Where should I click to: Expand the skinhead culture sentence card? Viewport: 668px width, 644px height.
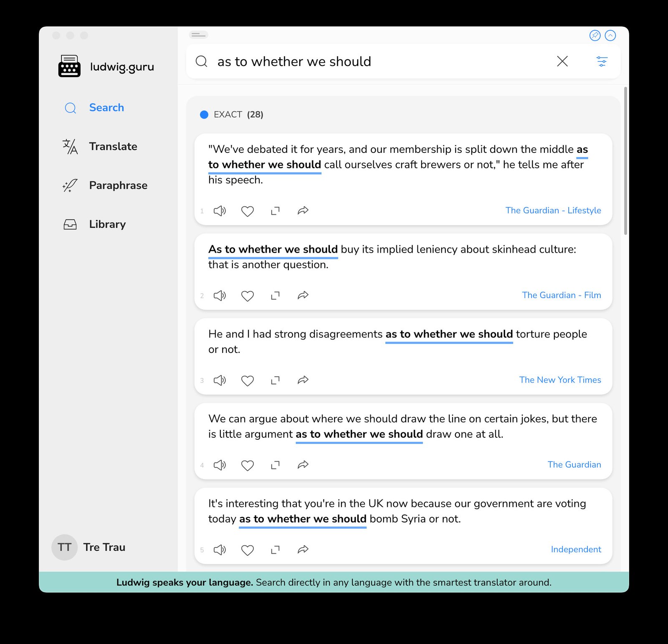click(275, 296)
